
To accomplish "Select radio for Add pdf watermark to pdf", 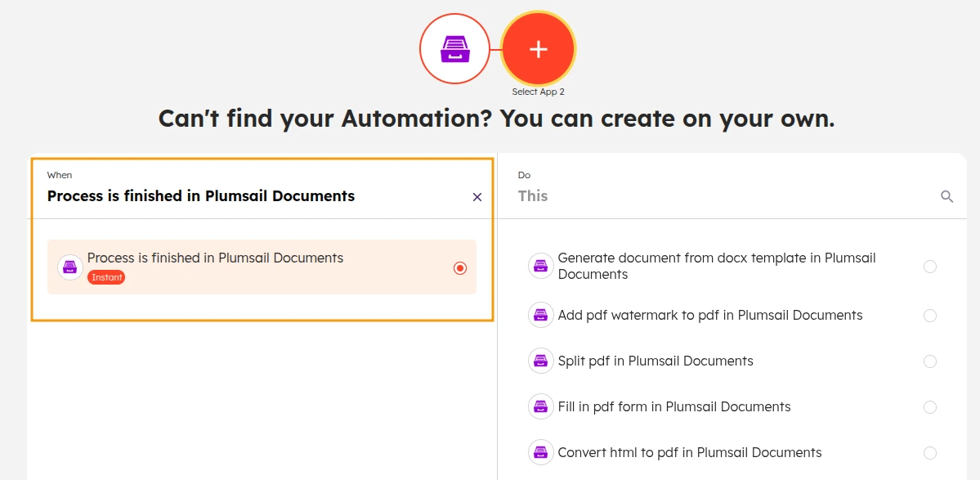I will pyautogui.click(x=930, y=316).
